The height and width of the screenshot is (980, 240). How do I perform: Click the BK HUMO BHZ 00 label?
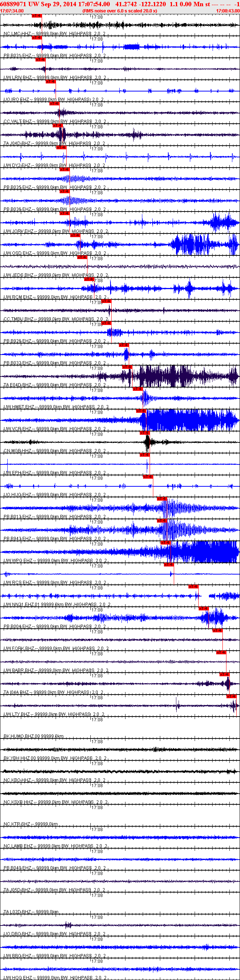(x=33, y=737)
